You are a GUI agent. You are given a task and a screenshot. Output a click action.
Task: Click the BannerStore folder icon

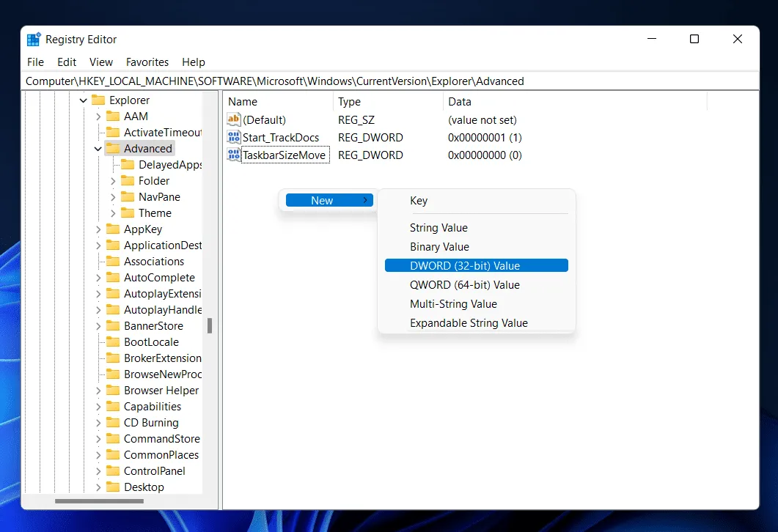coord(113,326)
